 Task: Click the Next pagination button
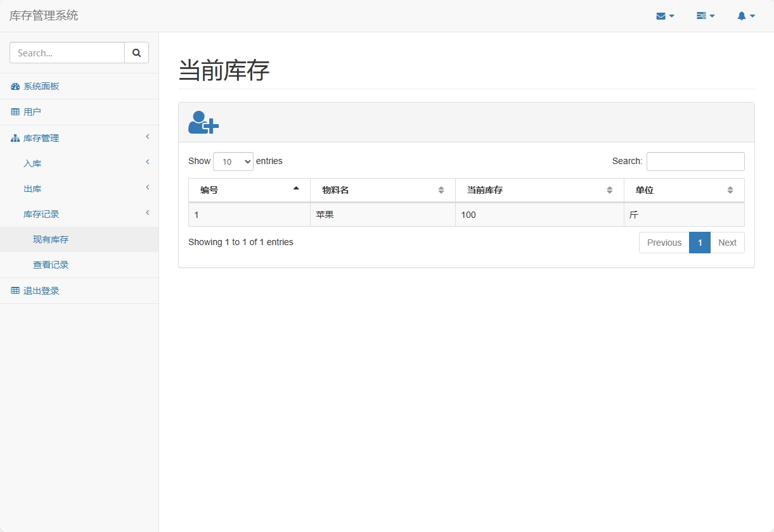[727, 243]
